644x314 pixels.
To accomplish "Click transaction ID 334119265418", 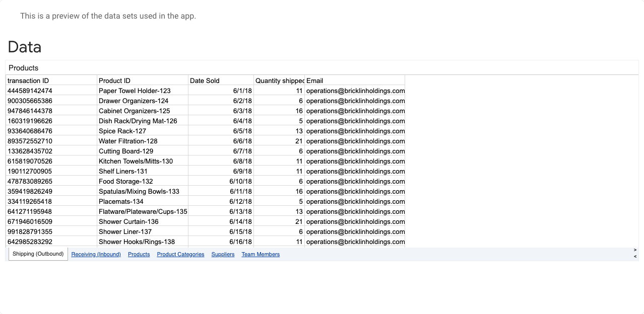I will 51,201.
